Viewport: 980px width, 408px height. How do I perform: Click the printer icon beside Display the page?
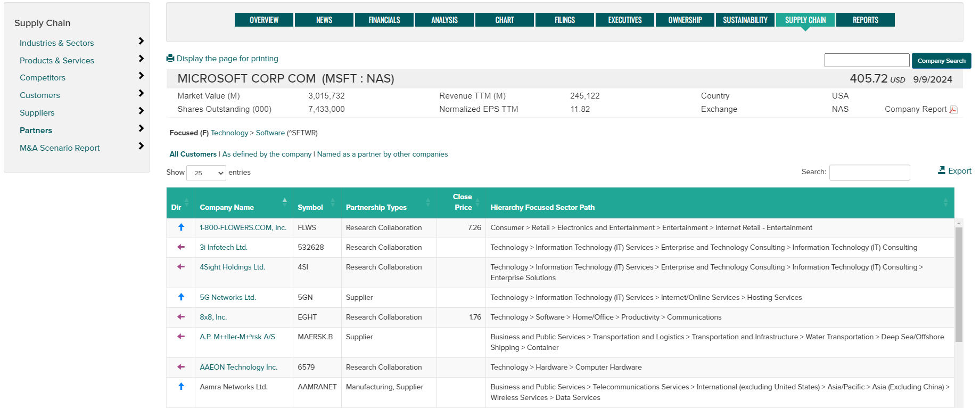click(x=170, y=58)
